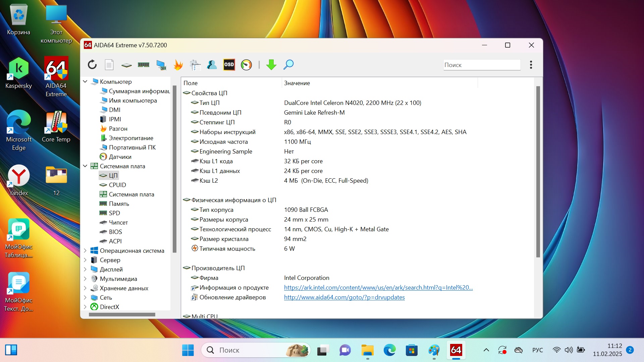644x362 pixels.
Task: Expand the Хранение данных tree node
Action: pyautogui.click(x=85, y=288)
